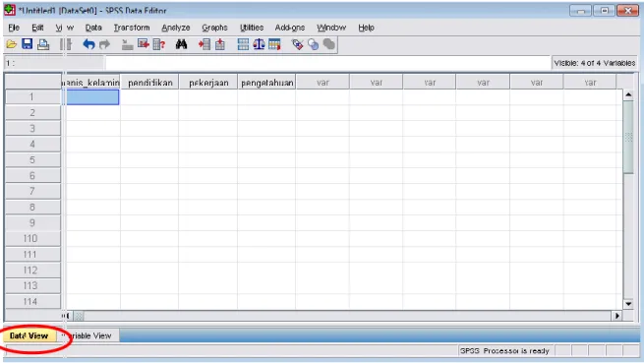644x363 pixels.
Task: Open the Utilities menu
Action: point(252,28)
